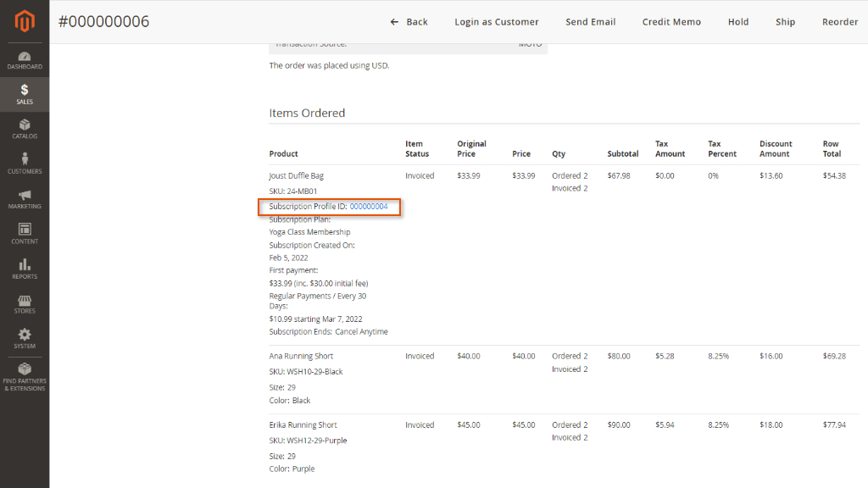Open subscription profile 000000004 link

pos(369,207)
